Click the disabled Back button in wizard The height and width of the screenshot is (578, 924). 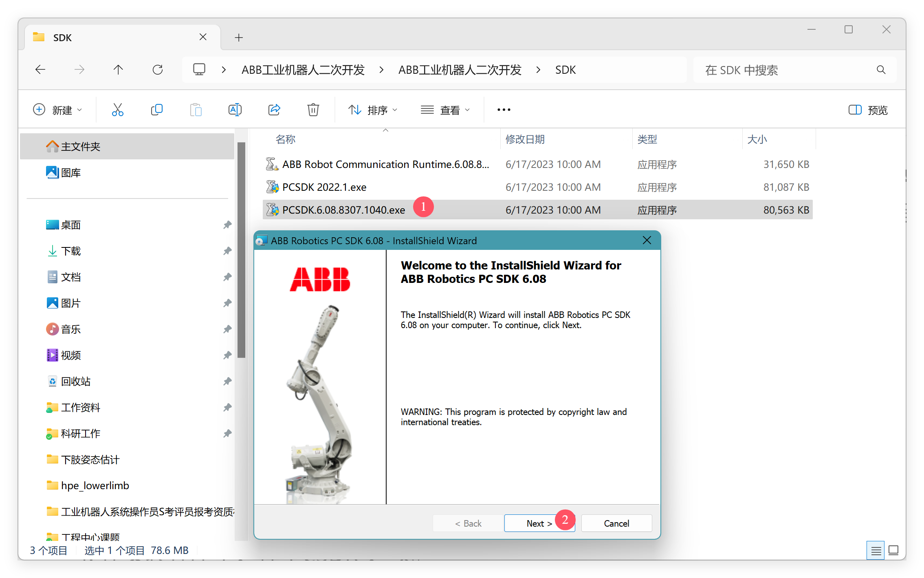click(468, 523)
